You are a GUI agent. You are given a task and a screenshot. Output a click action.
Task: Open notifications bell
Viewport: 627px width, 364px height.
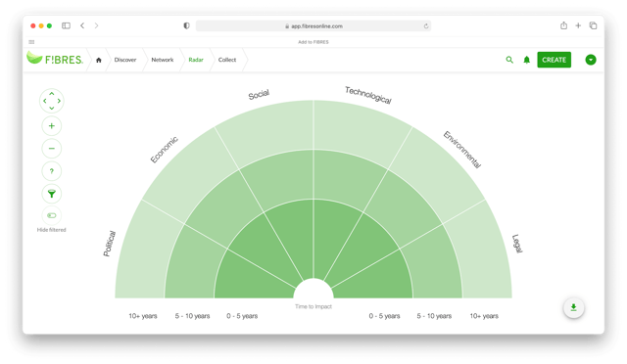click(x=527, y=60)
